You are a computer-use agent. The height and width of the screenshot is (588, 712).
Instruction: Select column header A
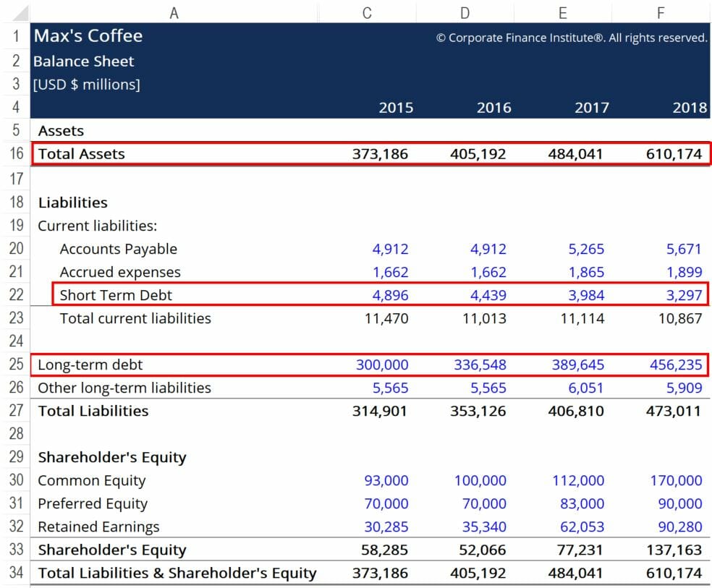(174, 12)
